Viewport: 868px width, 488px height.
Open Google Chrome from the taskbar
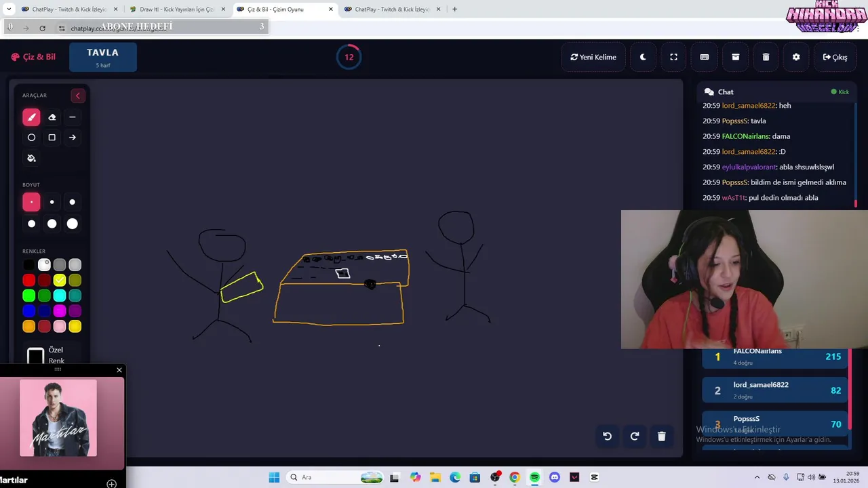pos(515,477)
